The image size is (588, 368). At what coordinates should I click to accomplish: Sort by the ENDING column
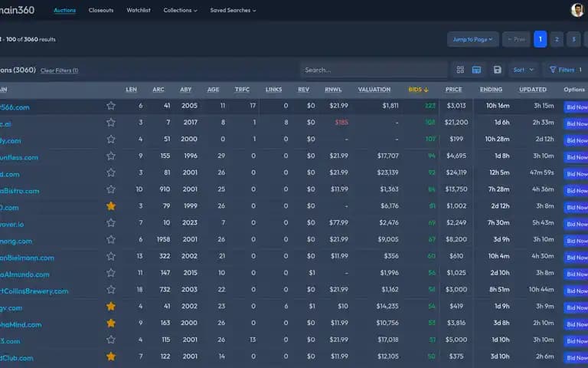tap(491, 90)
